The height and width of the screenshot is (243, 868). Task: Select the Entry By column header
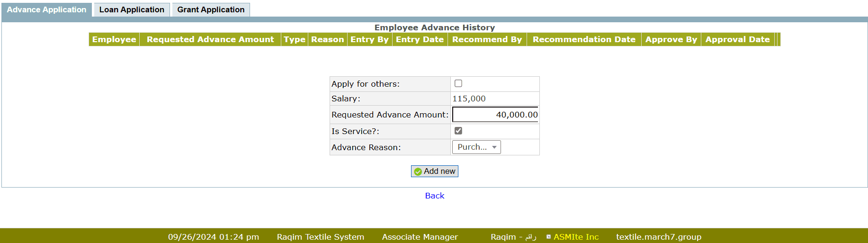369,39
